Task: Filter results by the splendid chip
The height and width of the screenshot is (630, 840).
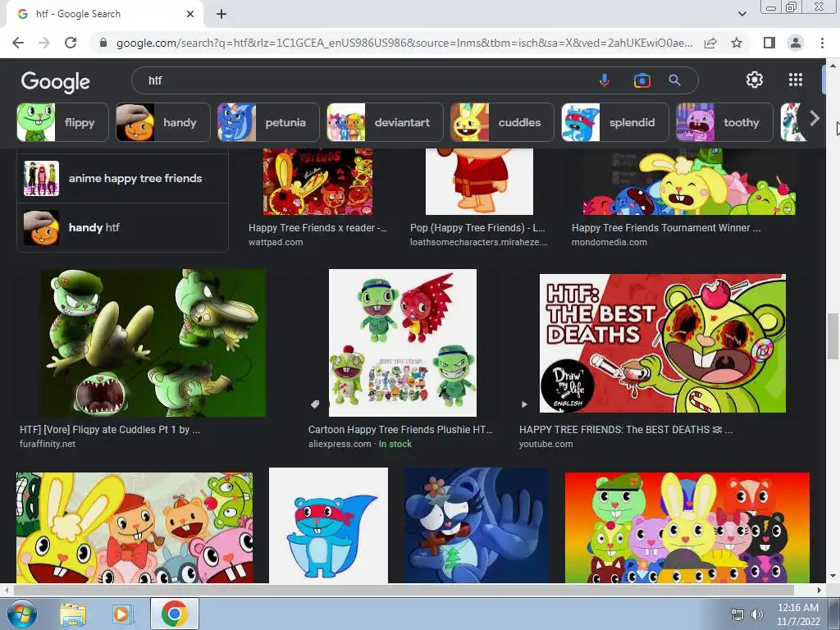Action: tap(615, 122)
